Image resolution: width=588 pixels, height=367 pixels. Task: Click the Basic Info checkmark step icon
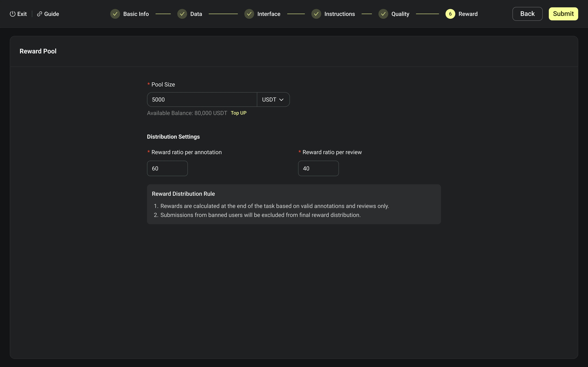coord(115,14)
